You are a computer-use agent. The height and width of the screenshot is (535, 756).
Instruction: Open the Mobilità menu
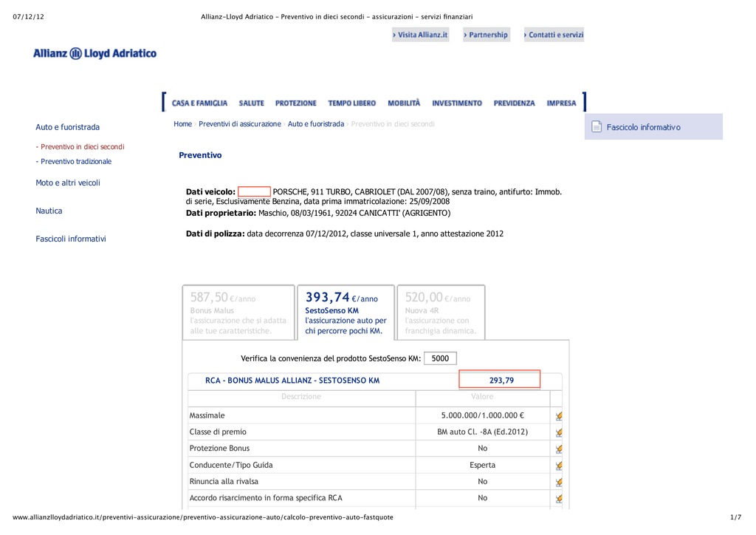404,103
